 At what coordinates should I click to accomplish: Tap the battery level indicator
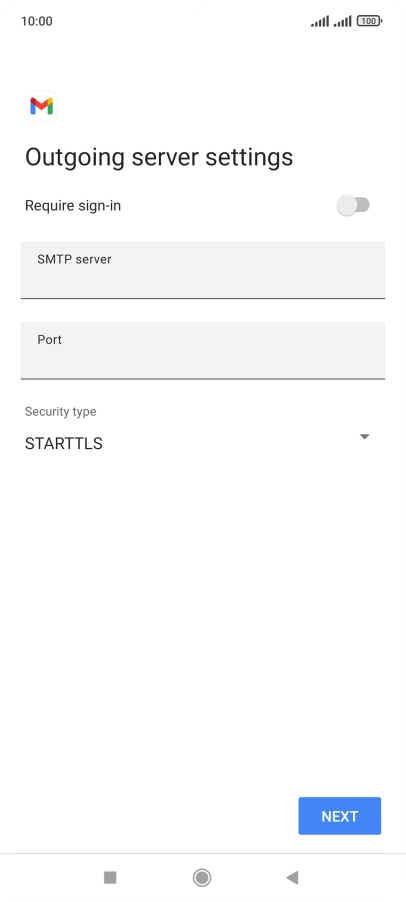369,21
